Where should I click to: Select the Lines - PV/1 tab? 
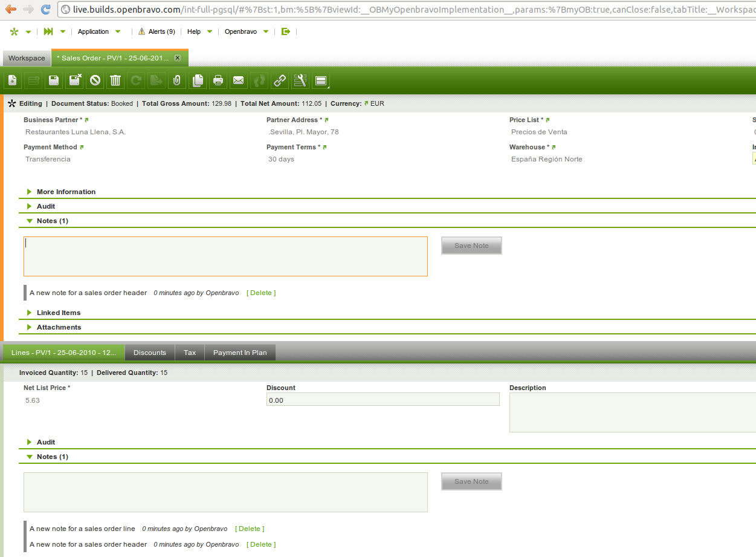(x=64, y=353)
